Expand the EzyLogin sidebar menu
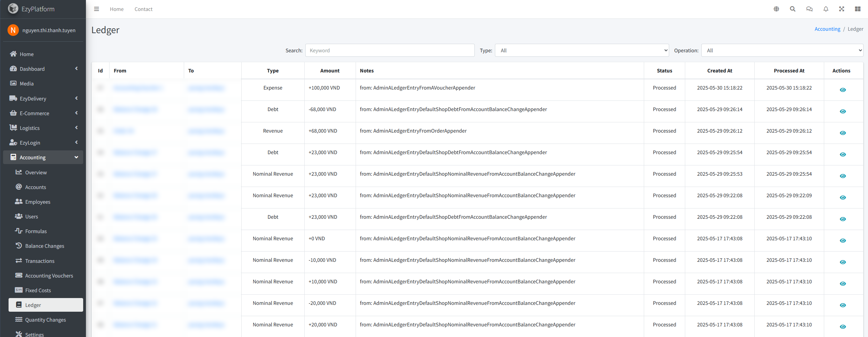Image resolution: width=868 pixels, height=337 pixels. 43,143
